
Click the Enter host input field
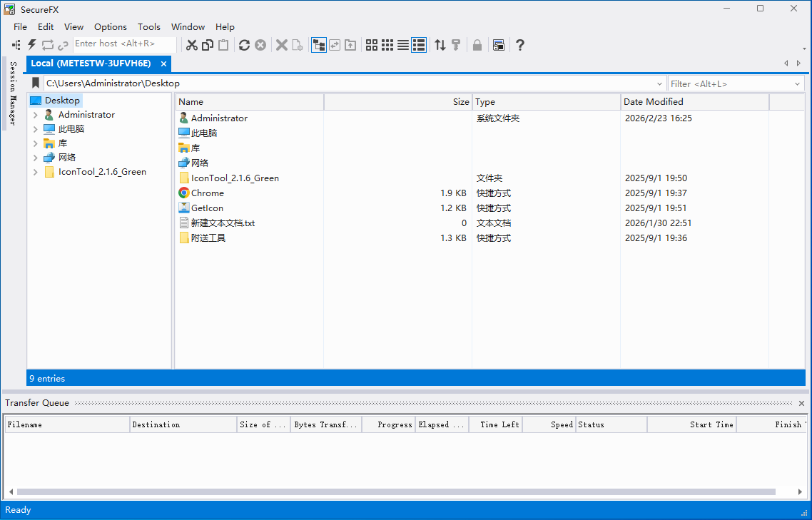click(124, 44)
